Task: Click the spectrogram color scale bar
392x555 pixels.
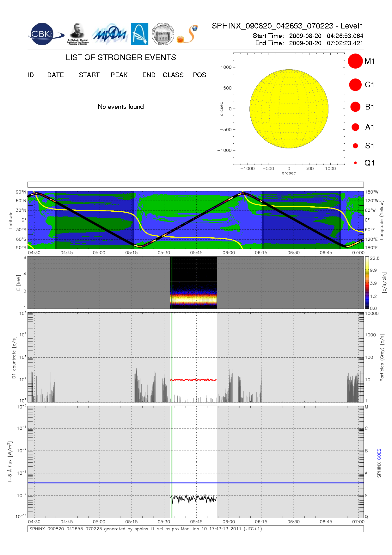Action: [x=367, y=282]
